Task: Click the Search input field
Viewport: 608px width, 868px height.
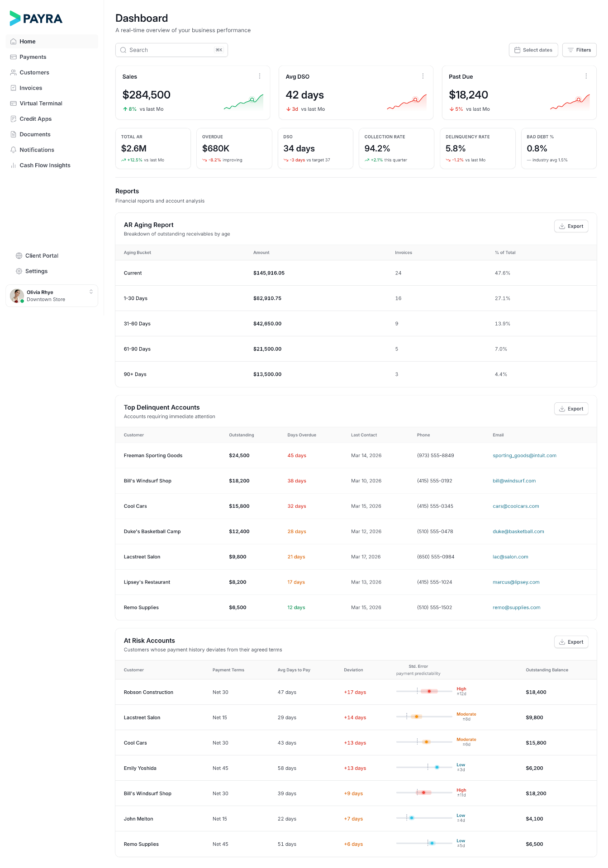Action: click(171, 50)
